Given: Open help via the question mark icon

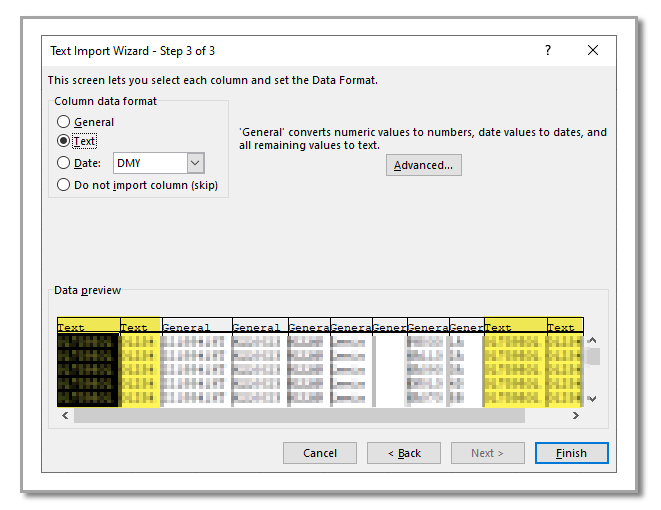Looking at the screenshot, I should (x=548, y=51).
